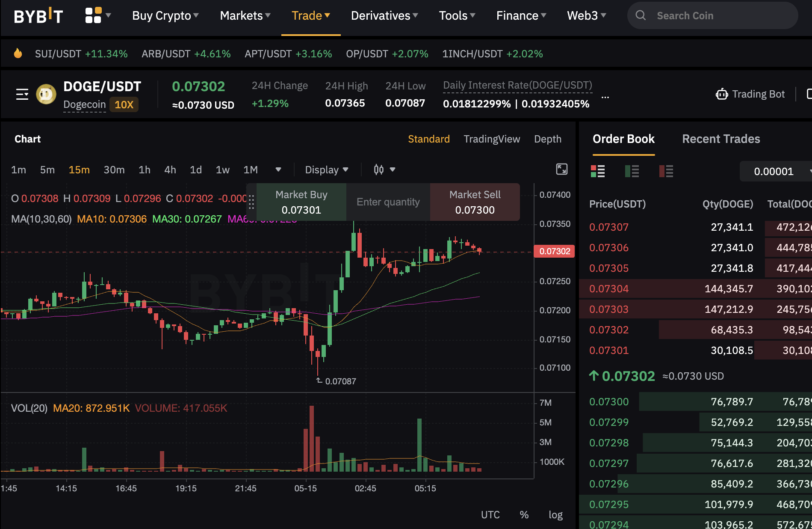The width and height of the screenshot is (812, 529).
Task: Open the apps grid menu icon
Action: coord(93,15)
